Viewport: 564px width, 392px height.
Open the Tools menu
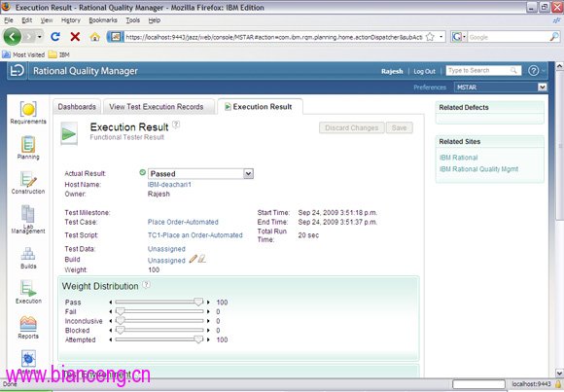pos(132,20)
